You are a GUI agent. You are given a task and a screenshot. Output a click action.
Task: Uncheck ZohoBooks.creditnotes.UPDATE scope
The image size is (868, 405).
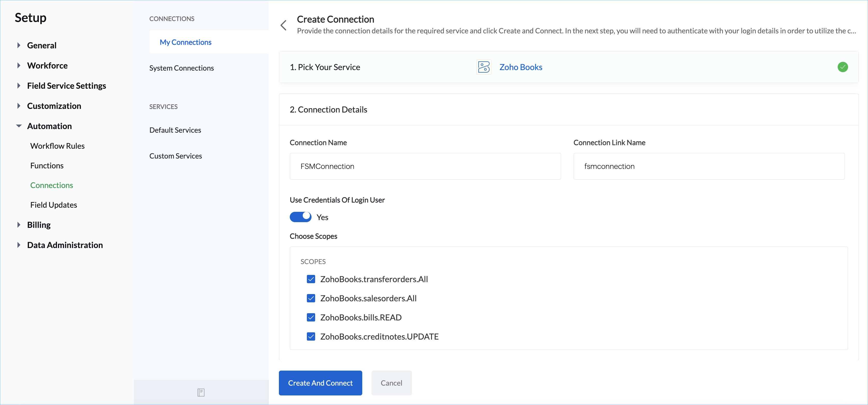(311, 337)
